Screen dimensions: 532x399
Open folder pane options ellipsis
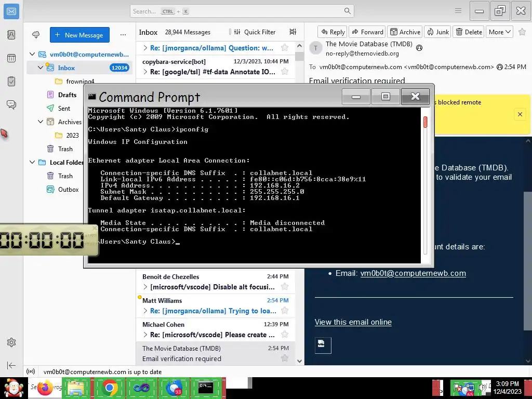[x=123, y=35]
